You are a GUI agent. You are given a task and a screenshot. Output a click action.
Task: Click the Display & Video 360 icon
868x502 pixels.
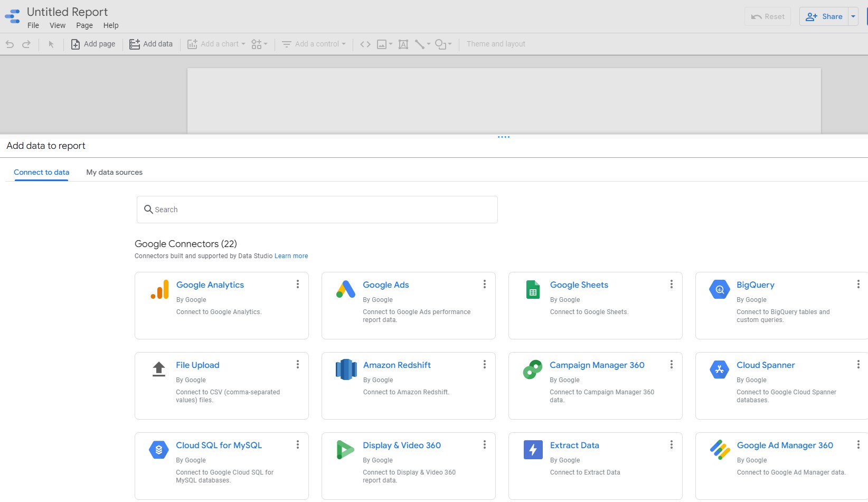click(345, 450)
